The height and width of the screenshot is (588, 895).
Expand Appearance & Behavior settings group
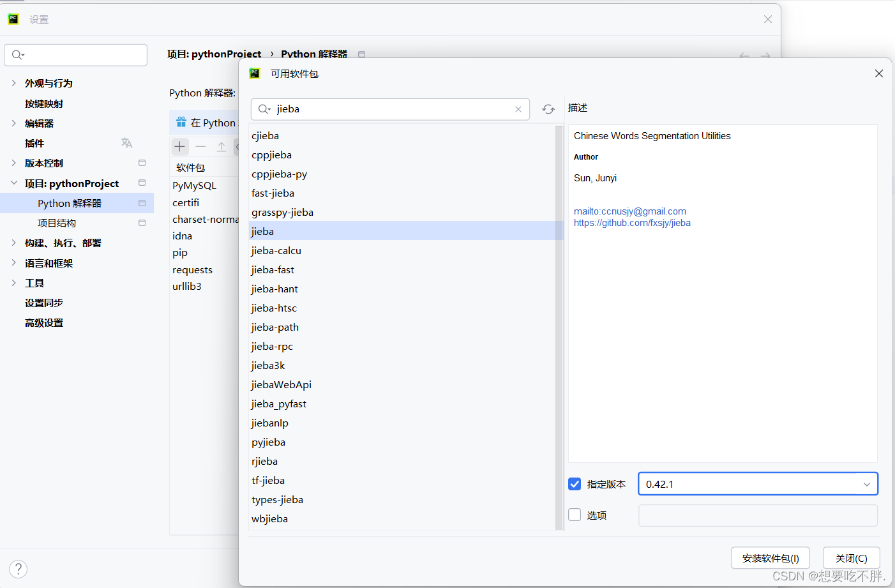pyautogui.click(x=14, y=83)
